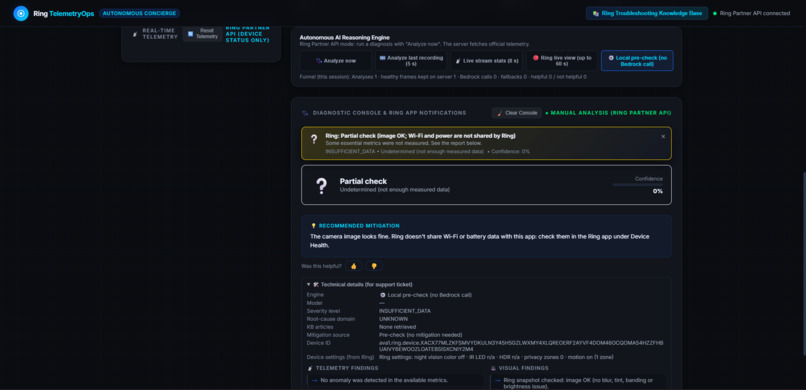Click the Mitigation source Pre-check value
Image resolution: width=806 pixels, height=390 pixels.
420,335
